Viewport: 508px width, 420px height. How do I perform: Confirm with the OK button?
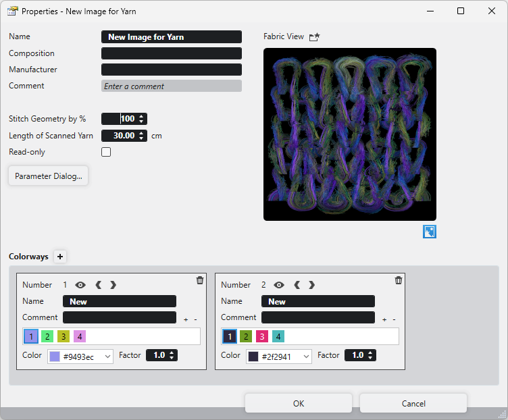[x=299, y=404]
